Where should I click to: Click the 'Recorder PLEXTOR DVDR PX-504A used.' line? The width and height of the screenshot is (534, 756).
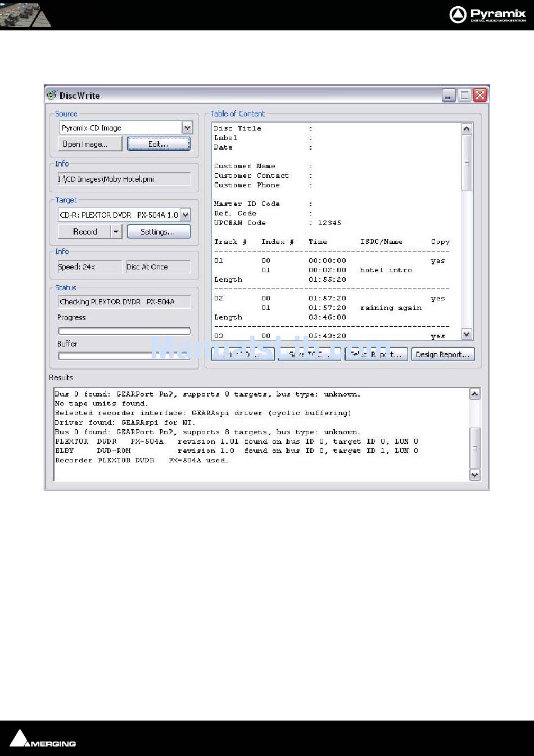(142, 460)
